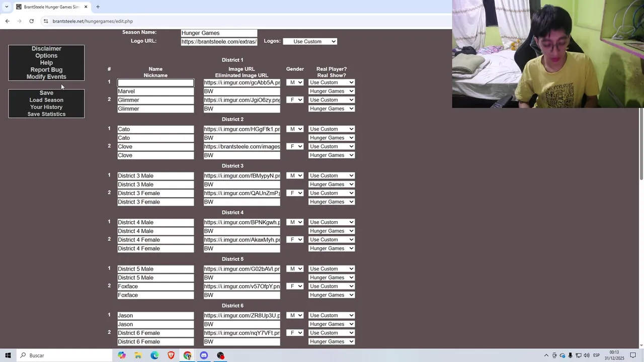
Task: Open Discord from the taskbar
Action: click(x=204, y=355)
